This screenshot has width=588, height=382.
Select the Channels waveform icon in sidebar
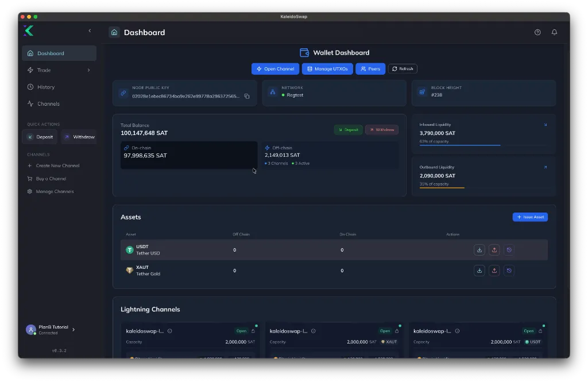click(x=30, y=103)
